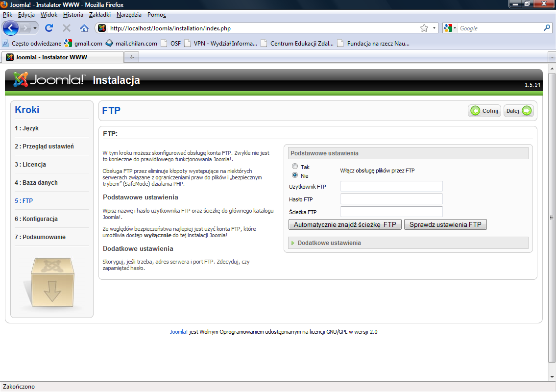The height and width of the screenshot is (392, 556).
Task: Bookmark this page with the star icon
Action: (424, 28)
